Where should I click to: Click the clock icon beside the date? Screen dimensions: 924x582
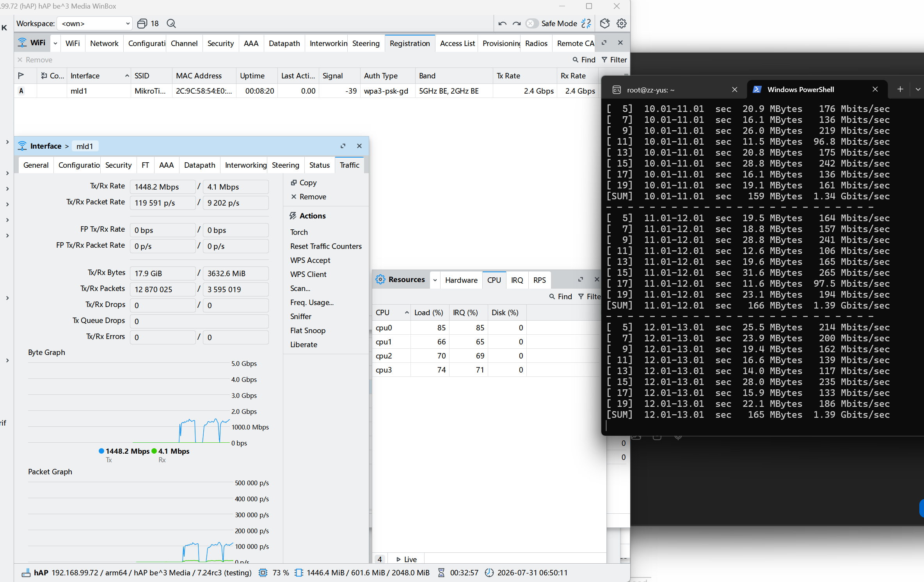pos(489,573)
